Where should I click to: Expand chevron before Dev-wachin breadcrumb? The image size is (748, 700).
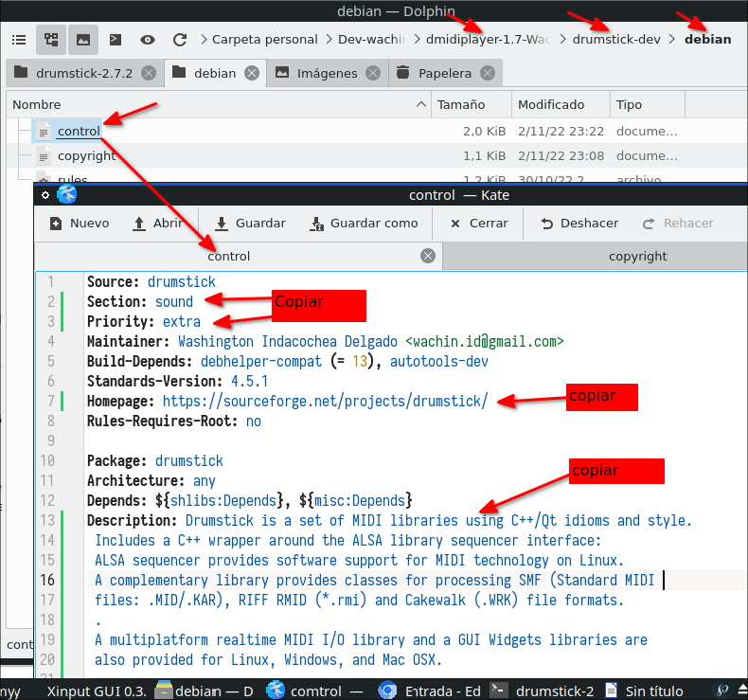(329, 39)
